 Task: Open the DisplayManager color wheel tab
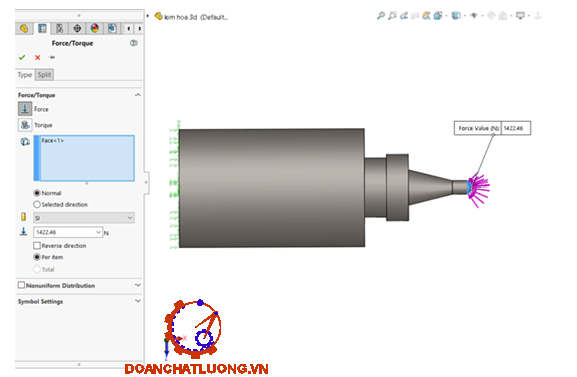[95, 28]
